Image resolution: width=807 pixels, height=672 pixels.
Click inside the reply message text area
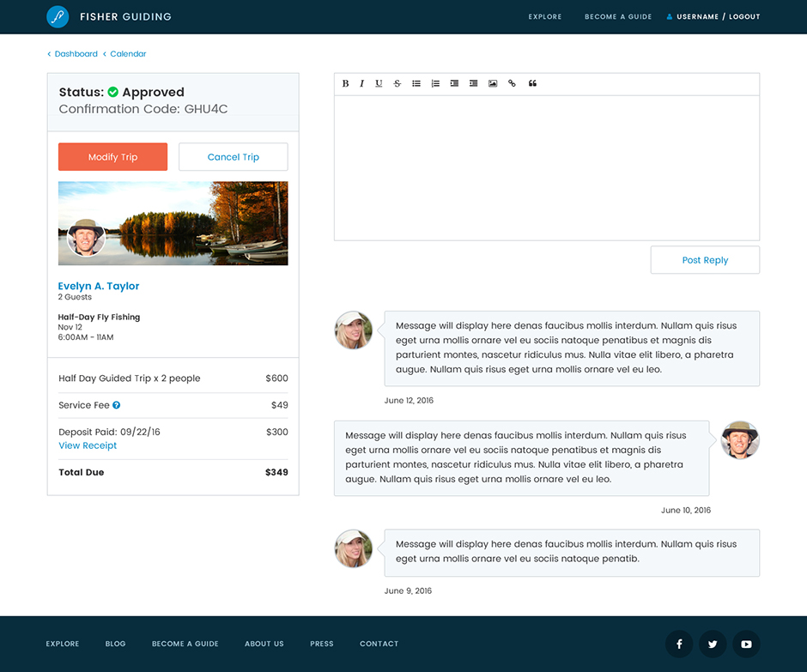(x=546, y=167)
